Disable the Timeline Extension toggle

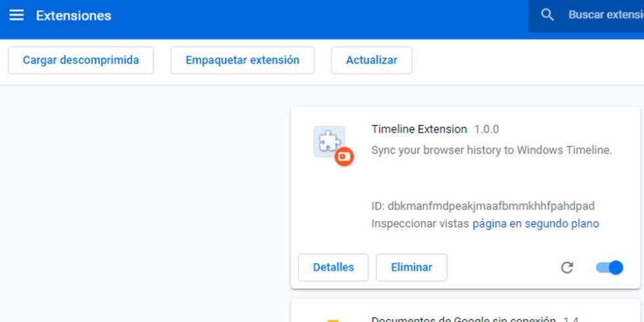pos(610,268)
